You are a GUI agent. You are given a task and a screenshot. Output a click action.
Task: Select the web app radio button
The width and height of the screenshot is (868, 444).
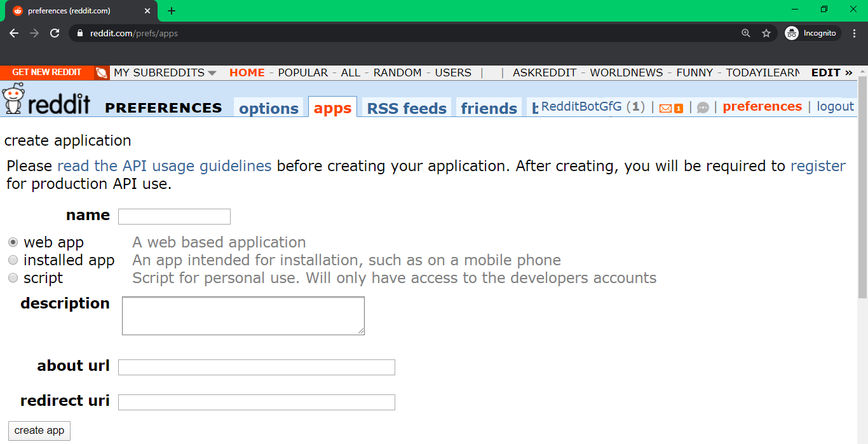pos(13,242)
